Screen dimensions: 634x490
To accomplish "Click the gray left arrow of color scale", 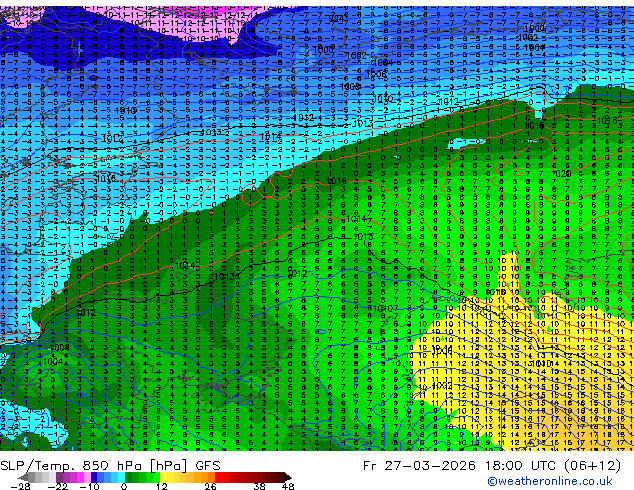I will [22, 477].
